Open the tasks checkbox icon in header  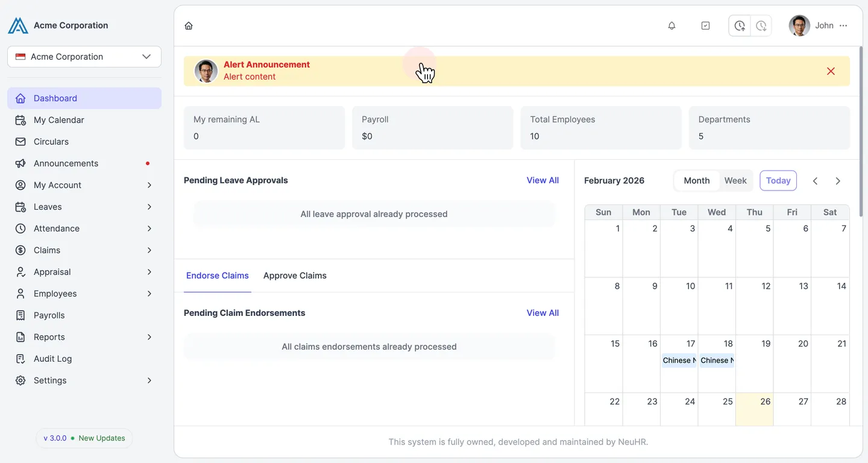(706, 26)
